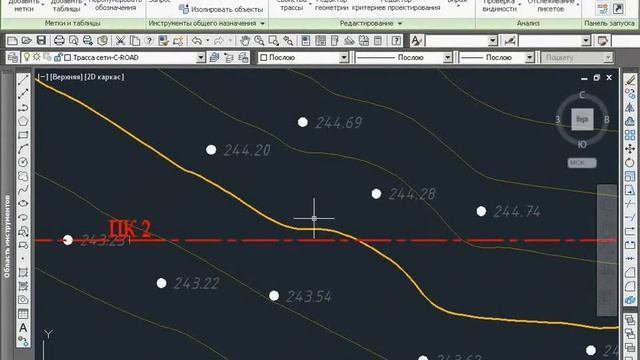This screenshot has height=360, width=640.
Task: Toggle layer on/off lightbulb icon
Action: click(27, 58)
